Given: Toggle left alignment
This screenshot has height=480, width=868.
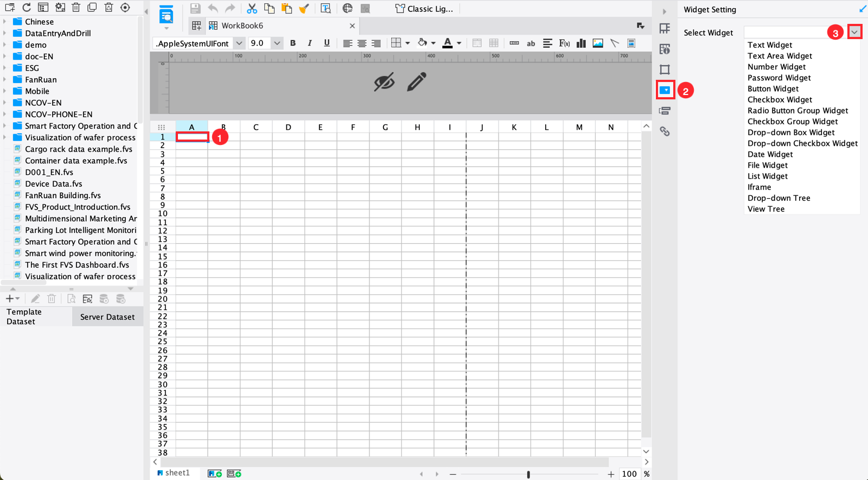Looking at the screenshot, I should tap(348, 43).
